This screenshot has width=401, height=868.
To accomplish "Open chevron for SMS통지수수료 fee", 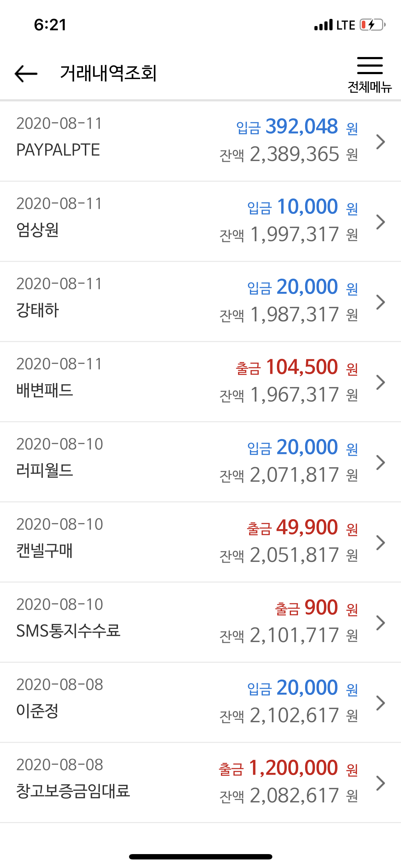I will (381, 623).
